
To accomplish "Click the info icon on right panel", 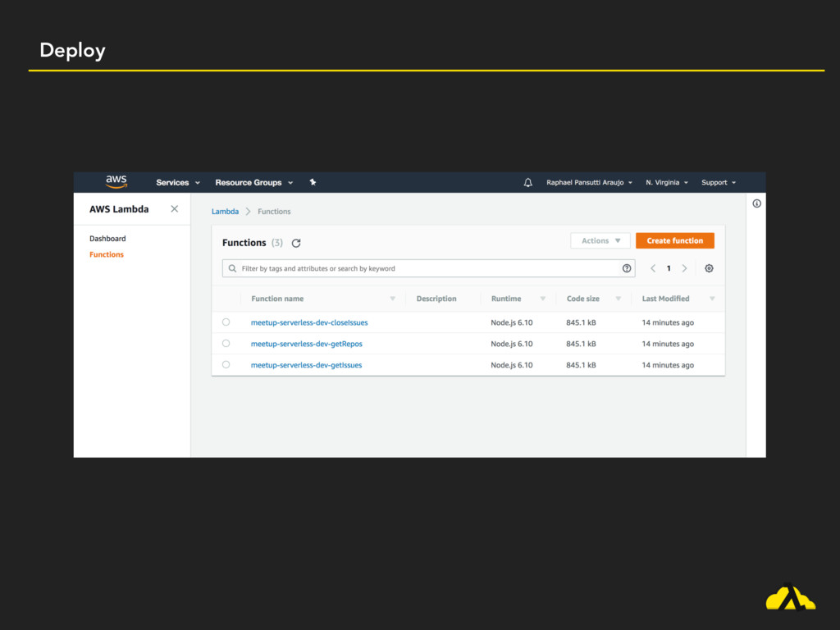I will pos(756,203).
